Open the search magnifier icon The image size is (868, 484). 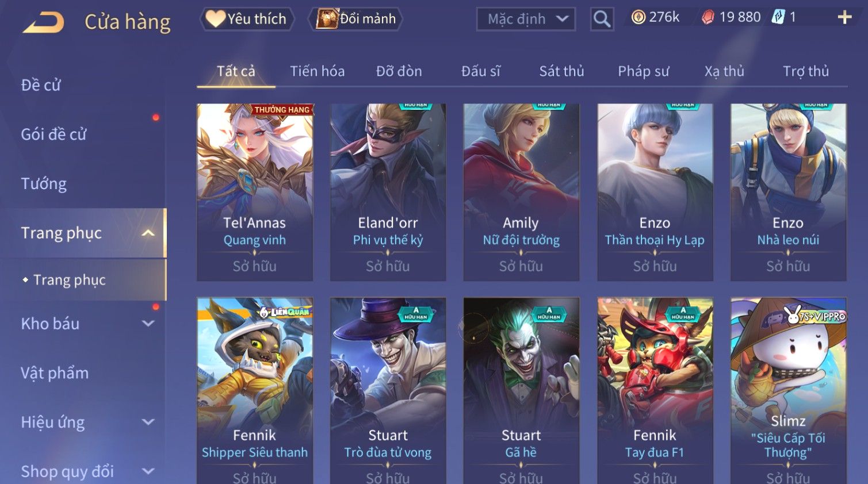[602, 19]
